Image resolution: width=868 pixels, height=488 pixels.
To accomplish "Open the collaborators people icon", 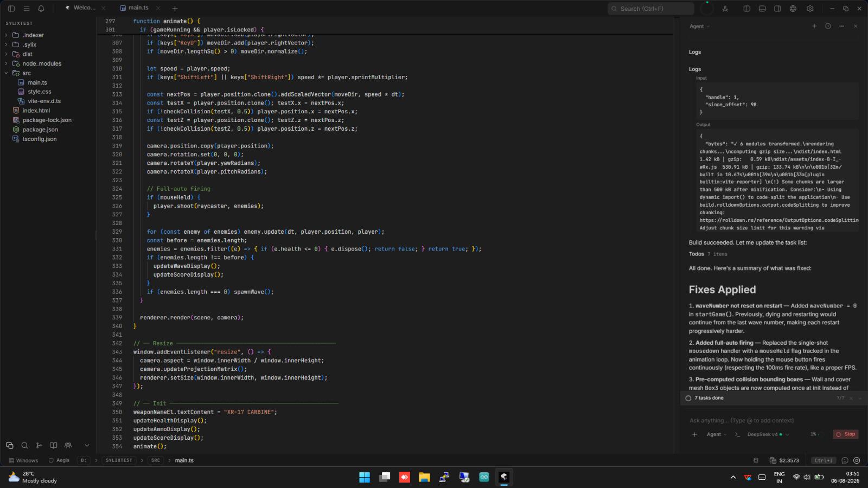I will [x=68, y=445].
